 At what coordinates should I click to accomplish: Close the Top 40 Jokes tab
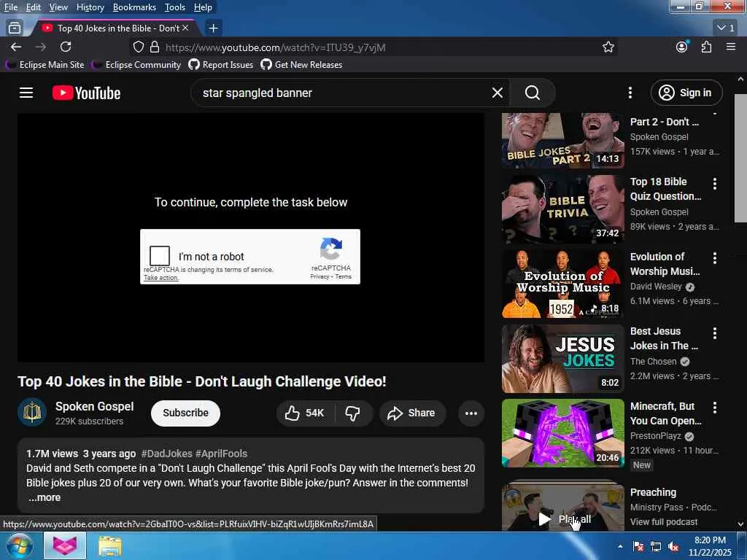[185, 28]
